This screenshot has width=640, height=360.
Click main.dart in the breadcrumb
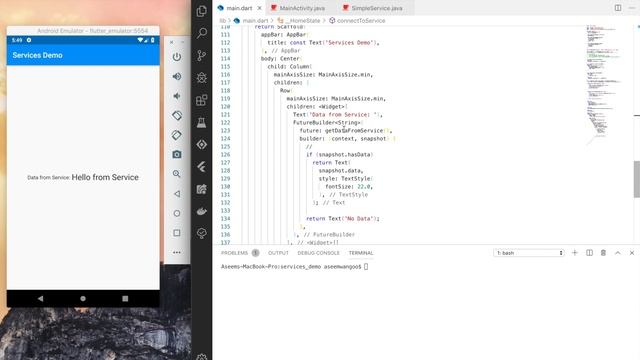click(256, 20)
